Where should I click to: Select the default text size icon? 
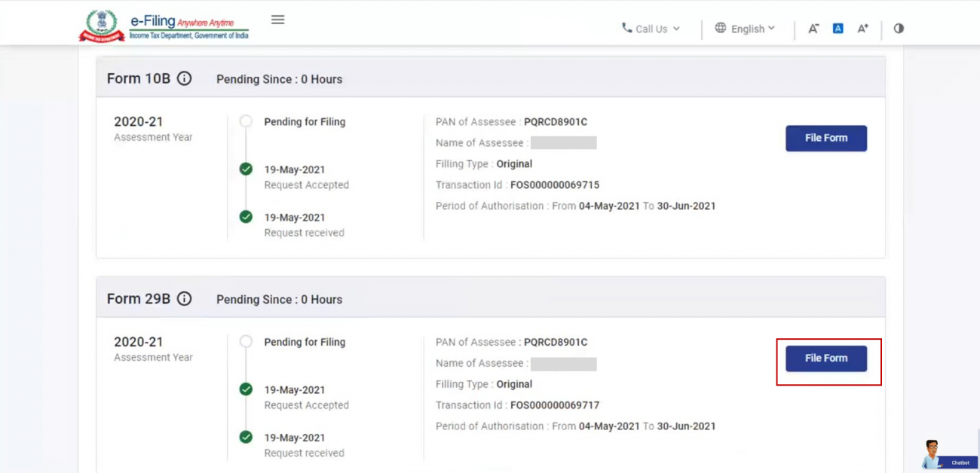coord(838,28)
